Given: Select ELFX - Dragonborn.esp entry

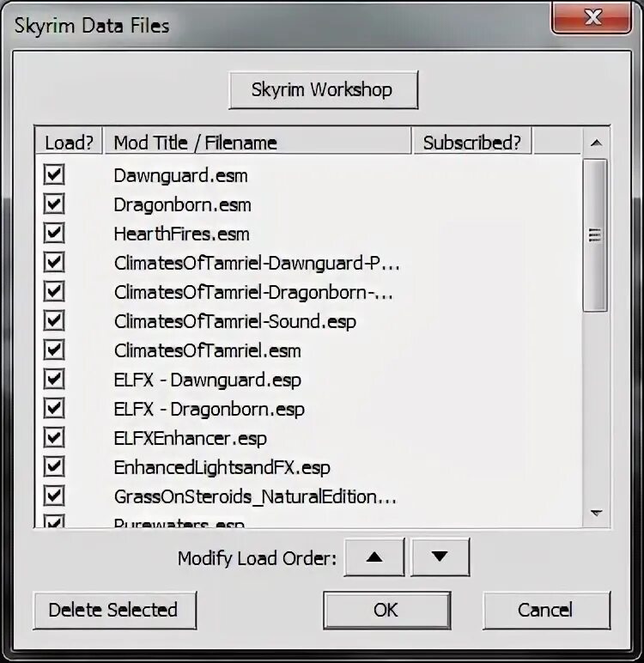Looking at the screenshot, I should (x=210, y=410).
